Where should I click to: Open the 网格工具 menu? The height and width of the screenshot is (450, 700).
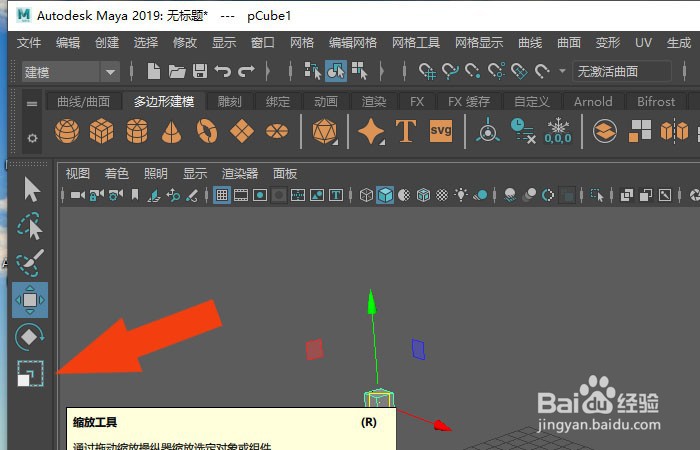[x=416, y=43]
